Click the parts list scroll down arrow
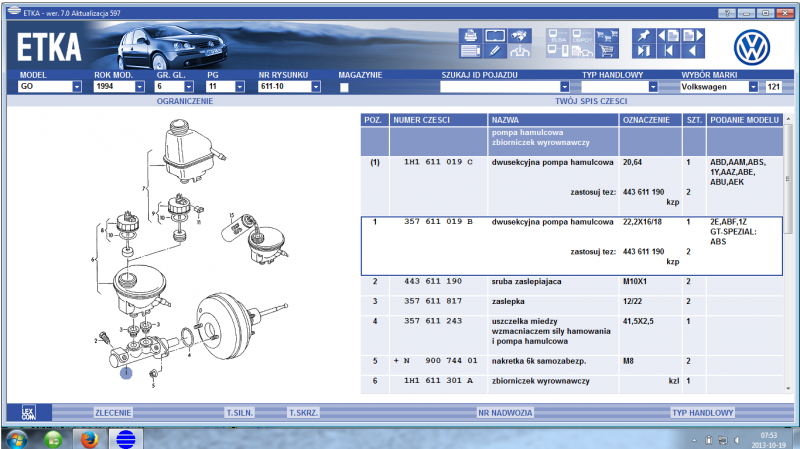Screen dimensions: 800x449 click(x=788, y=389)
